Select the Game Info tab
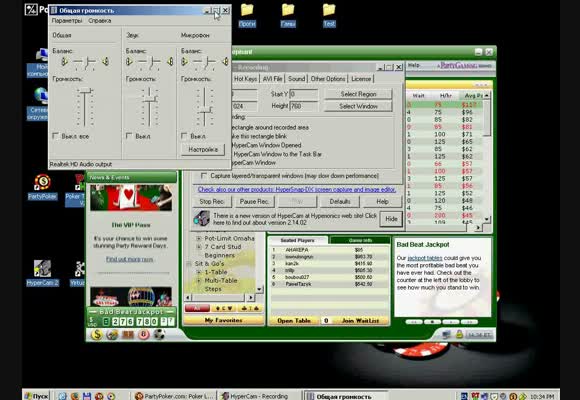The image size is (580, 400). click(360, 240)
